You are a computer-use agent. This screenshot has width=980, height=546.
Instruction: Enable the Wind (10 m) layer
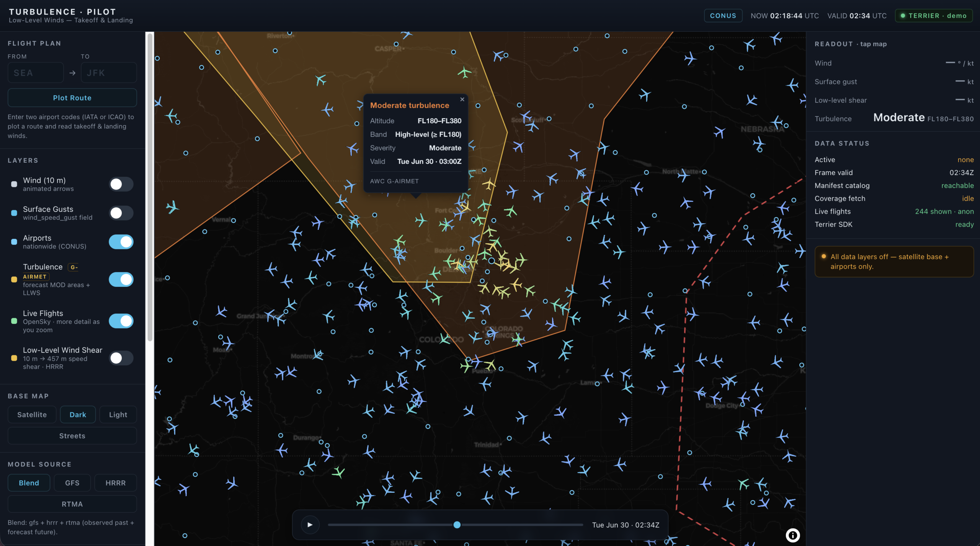[121, 184]
